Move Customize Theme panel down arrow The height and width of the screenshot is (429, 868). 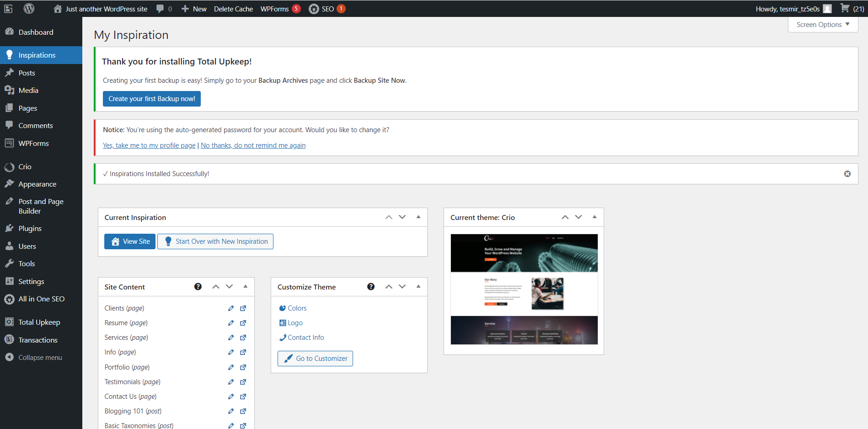tap(402, 287)
